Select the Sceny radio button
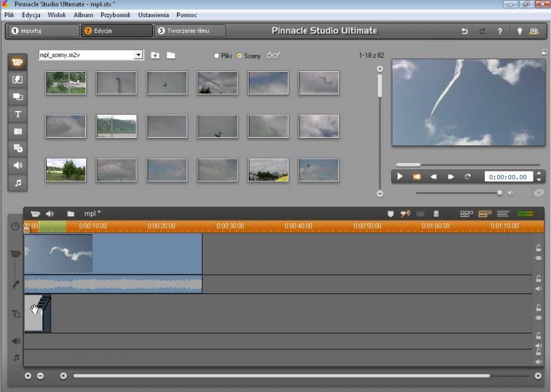Screen dimensions: 551x392 [240, 56]
